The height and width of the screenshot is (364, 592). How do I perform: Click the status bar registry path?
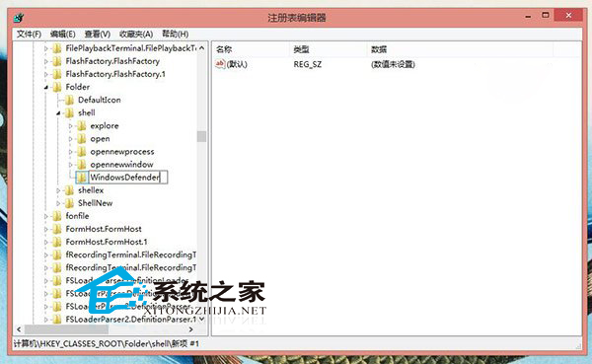(107, 343)
